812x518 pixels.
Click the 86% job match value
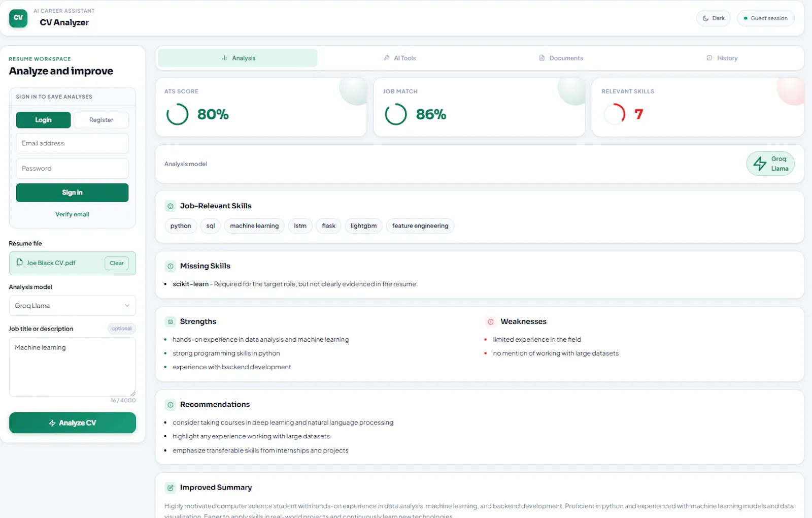pyautogui.click(x=431, y=114)
